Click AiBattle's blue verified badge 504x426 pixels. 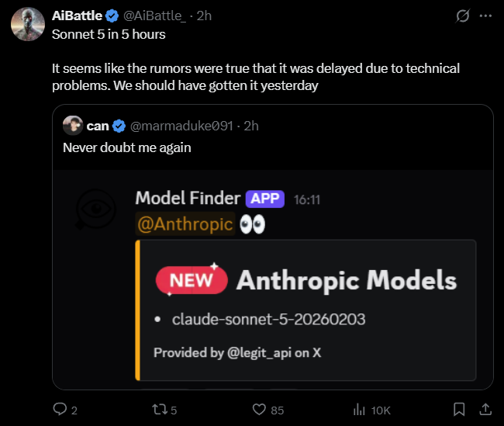112,16
